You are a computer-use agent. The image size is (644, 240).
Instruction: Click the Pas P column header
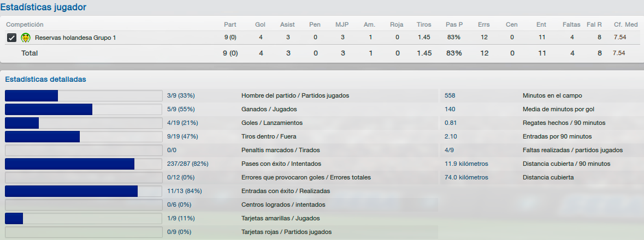point(454,25)
